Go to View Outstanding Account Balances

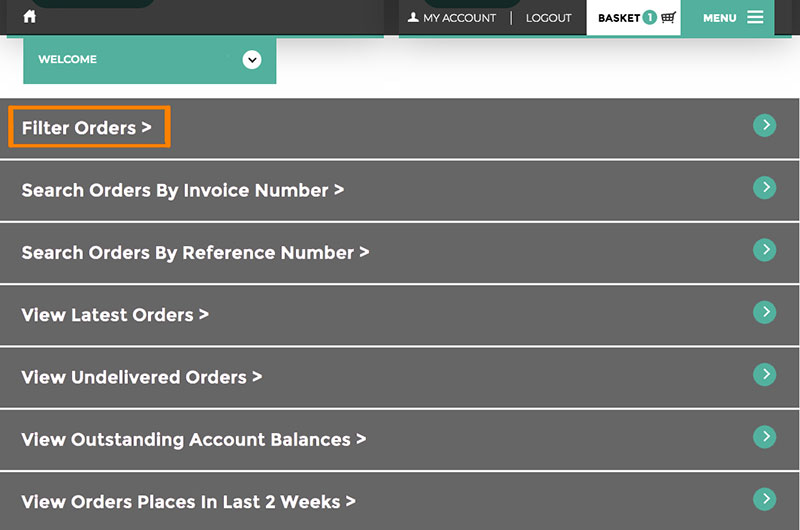[x=193, y=440]
